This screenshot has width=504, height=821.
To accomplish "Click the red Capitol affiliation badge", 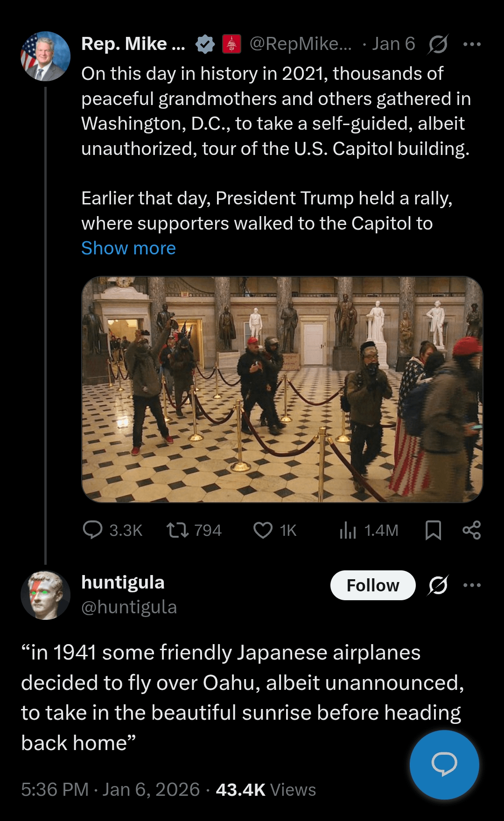I will pos(231,44).
